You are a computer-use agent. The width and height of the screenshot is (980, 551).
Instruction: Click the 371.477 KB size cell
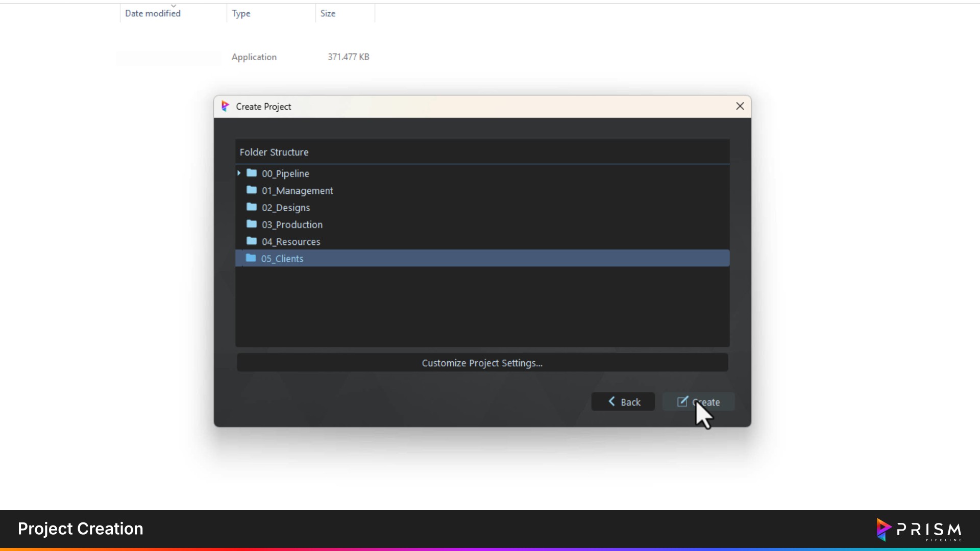(349, 57)
